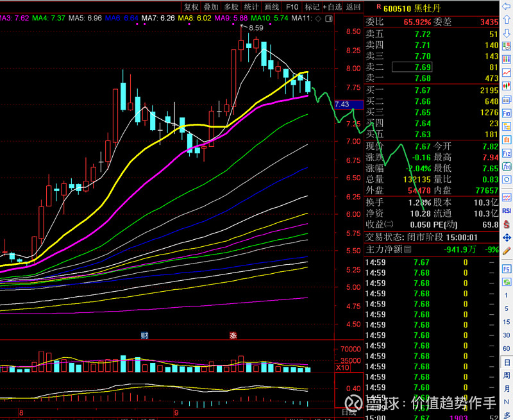The image size is (513, 420).
Task: Click the 复权 toolbar button
Action: pos(191,7)
